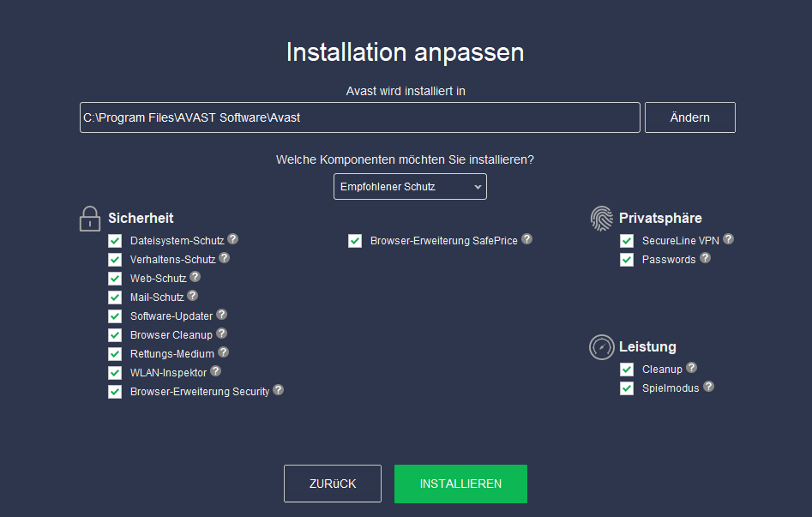Deselect the Rettungs-Medium checkbox
This screenshot has height=517, width=812.
115,354
